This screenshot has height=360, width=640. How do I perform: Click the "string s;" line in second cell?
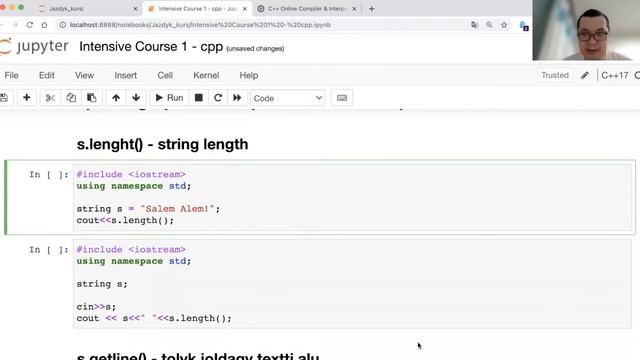[102, 284]
